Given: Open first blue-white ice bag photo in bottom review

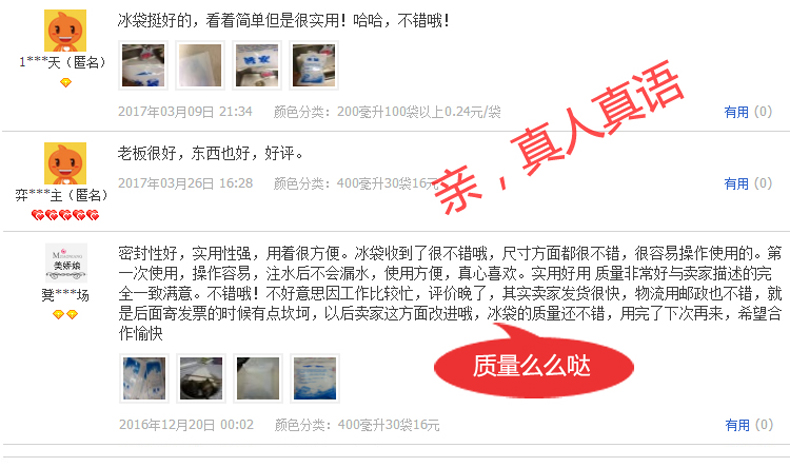Looking at the screenshot, I should (144, 378).
